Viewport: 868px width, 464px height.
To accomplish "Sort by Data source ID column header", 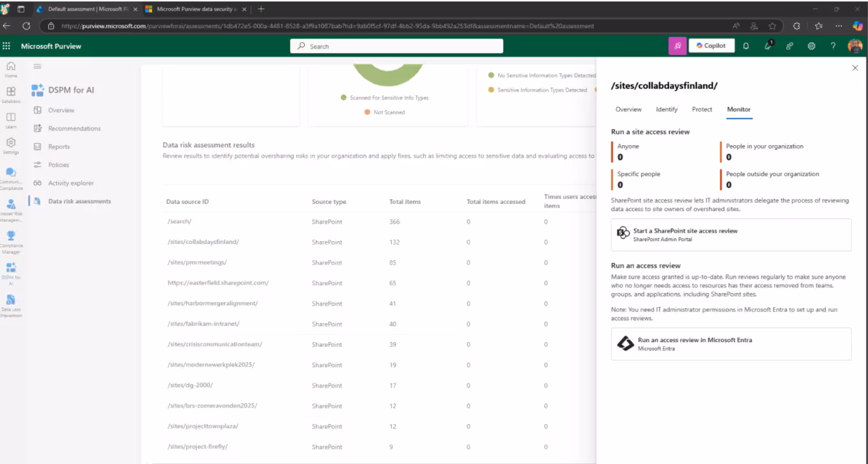I will [x=187, y=202].
